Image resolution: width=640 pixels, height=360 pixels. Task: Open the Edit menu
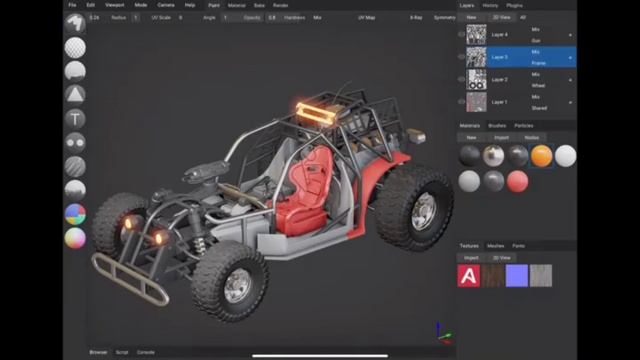[x=91, y=5]
